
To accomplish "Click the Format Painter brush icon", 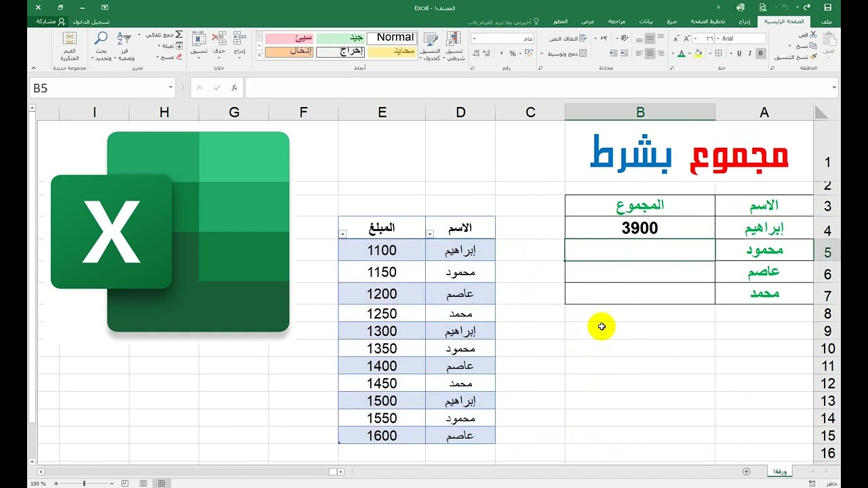I will 812,57.
